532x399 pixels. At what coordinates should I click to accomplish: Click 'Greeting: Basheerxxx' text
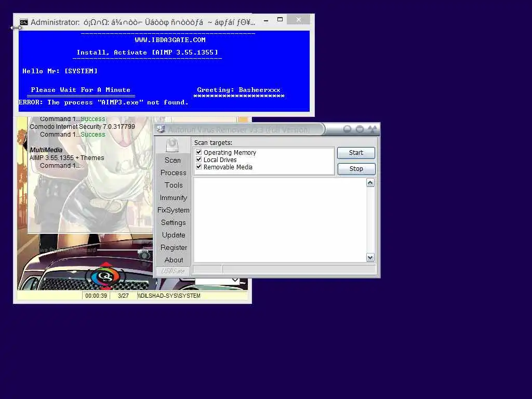[238, 90]
